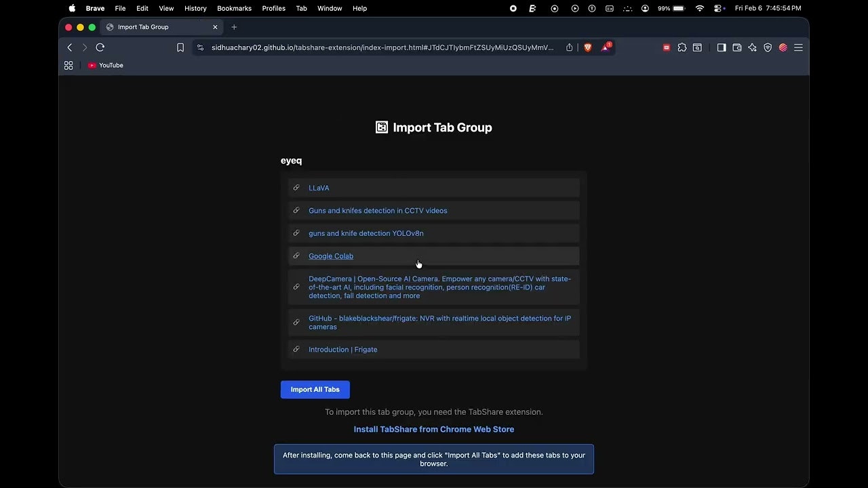Click the red Gmail extension icon

pos(666,47)
